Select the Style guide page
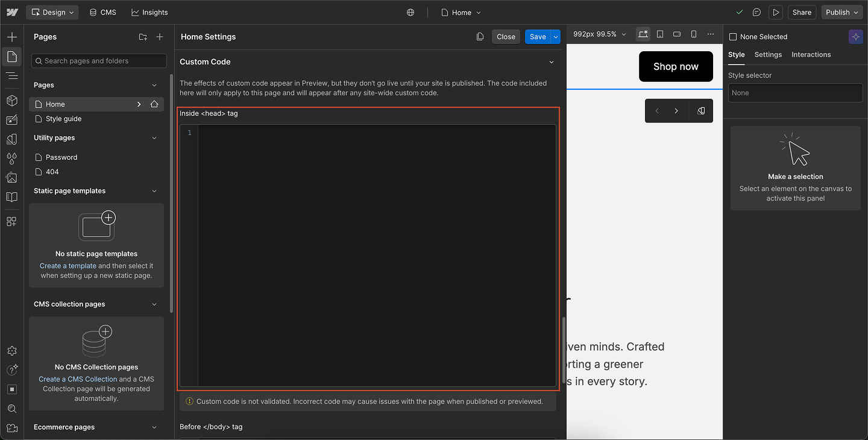 tap(96, 119)
